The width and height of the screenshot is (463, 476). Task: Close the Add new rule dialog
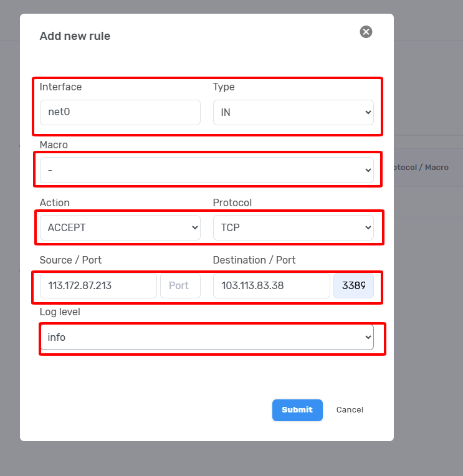point(366,32)
